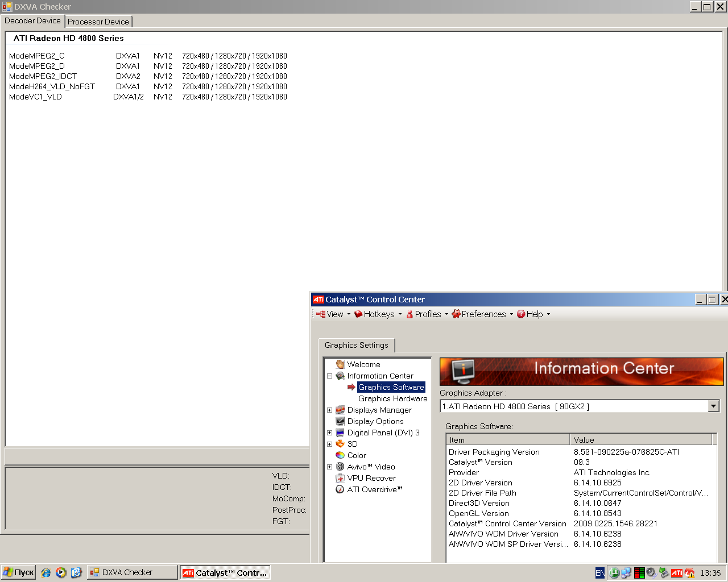This screenshot has width=728, height=582.
Task: Click the VPU Recover icon
Action: (x=340, y=478)
